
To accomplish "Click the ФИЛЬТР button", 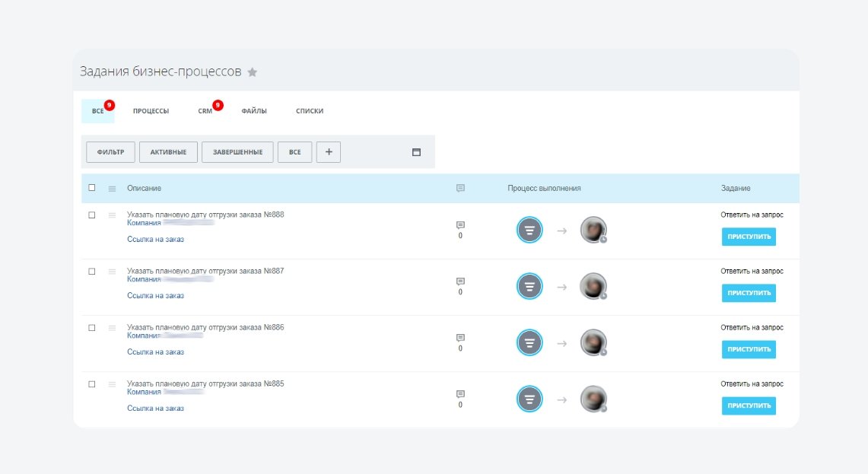I will click(111, 151).
